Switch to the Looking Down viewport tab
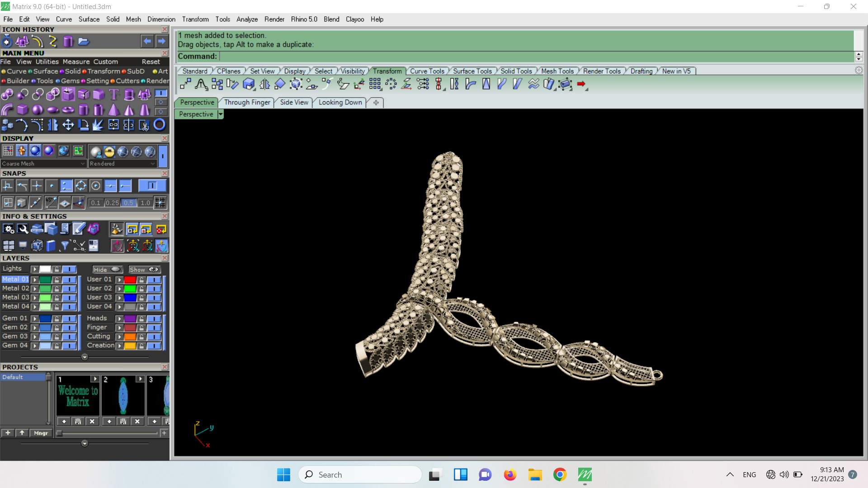Viewport: 868px width, 488px height. point(340,103)
